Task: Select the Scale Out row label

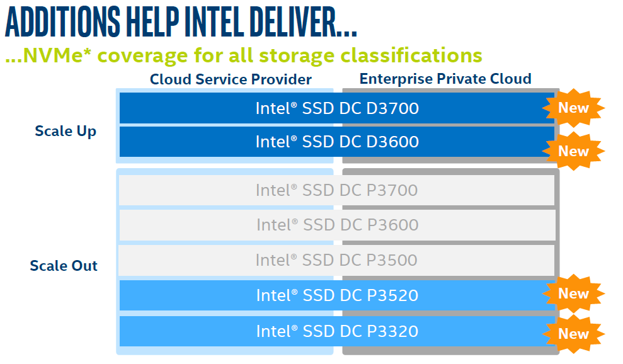Action: click(x=64, y=266)
